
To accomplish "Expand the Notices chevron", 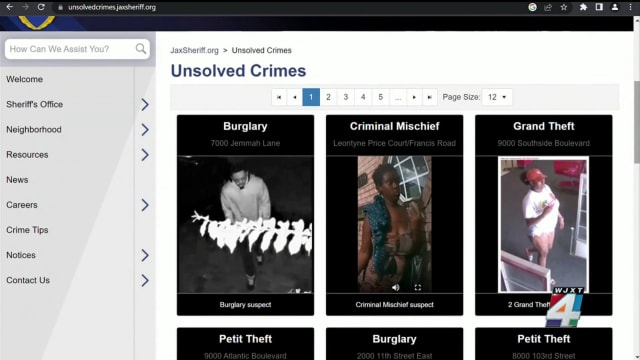I will click(x=145, y=256).
